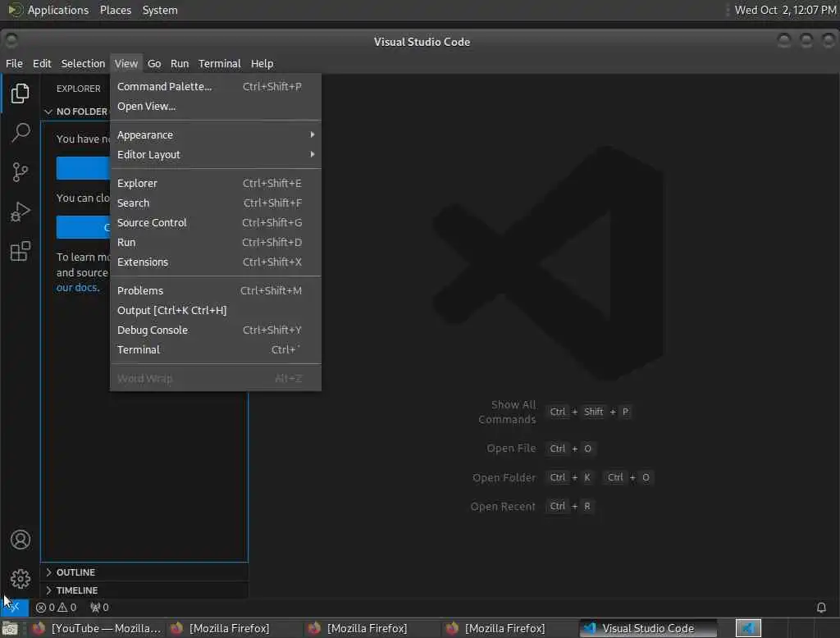The image size is (840, 638).
Task: Open the Terminal menu in menu bar
Action: (x=220, y=63)
